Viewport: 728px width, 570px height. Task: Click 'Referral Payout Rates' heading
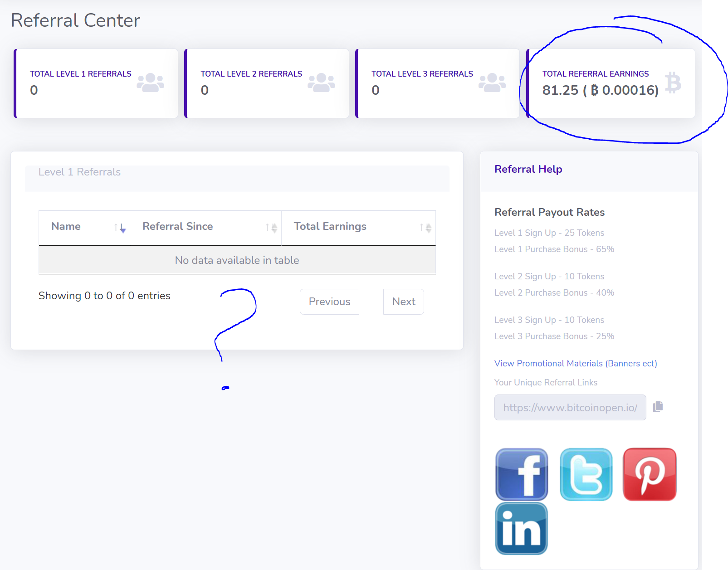[550, 212]
